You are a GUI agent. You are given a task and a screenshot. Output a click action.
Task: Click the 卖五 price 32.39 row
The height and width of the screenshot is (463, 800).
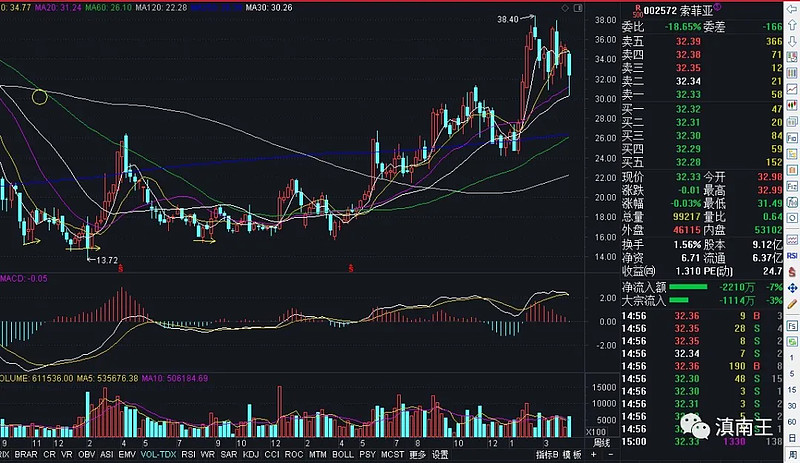702,41
